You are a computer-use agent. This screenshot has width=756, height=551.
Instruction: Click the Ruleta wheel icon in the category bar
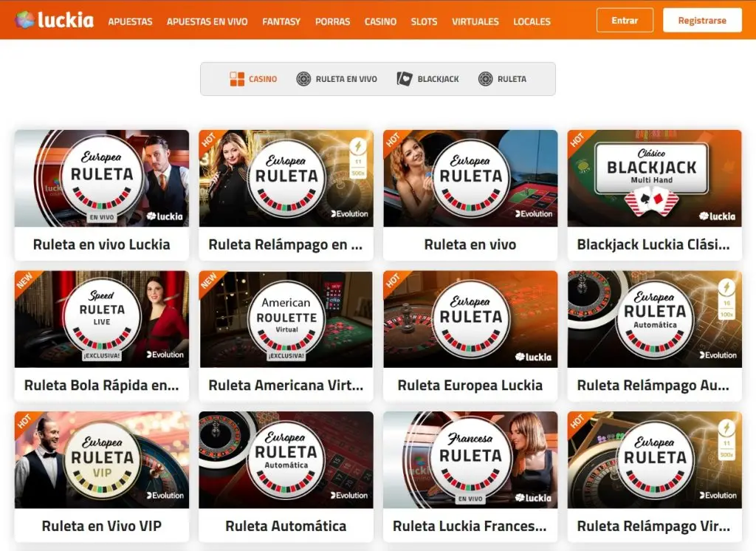click(485, 78)
